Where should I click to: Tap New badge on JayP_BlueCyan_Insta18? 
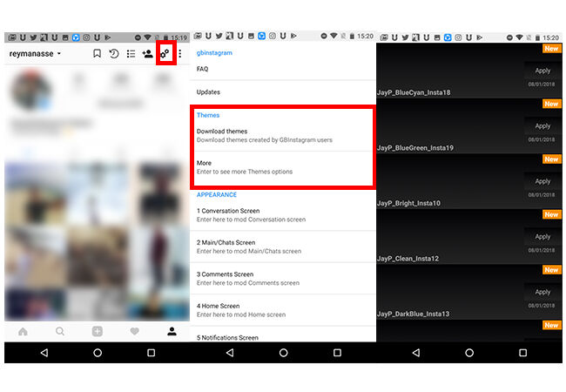coord(551,49)
